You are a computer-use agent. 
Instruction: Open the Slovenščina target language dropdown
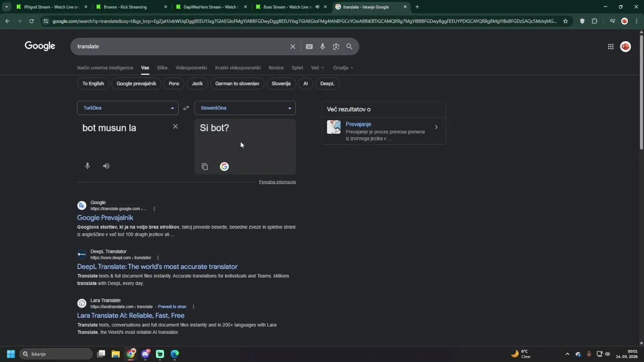point(245,108)
